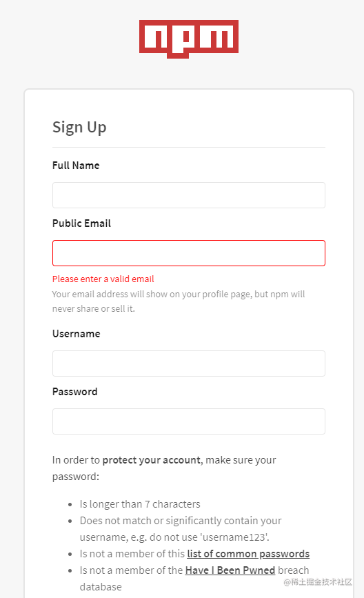Select the Username text box
The width and height of the screenshot is (364, 598).
tap(189, 363)
